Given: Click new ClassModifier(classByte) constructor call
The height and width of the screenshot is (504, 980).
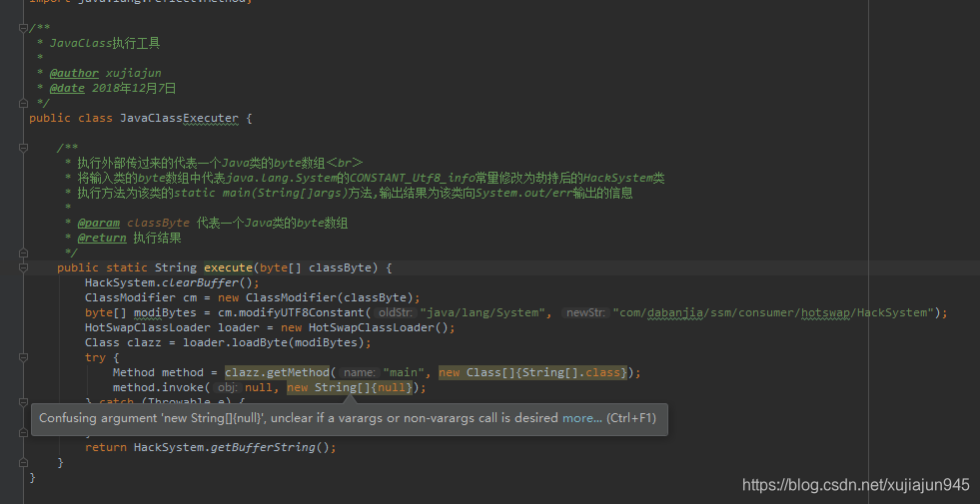Looking at the screenshot, I should pyautogui.click(x=315, y=297).
